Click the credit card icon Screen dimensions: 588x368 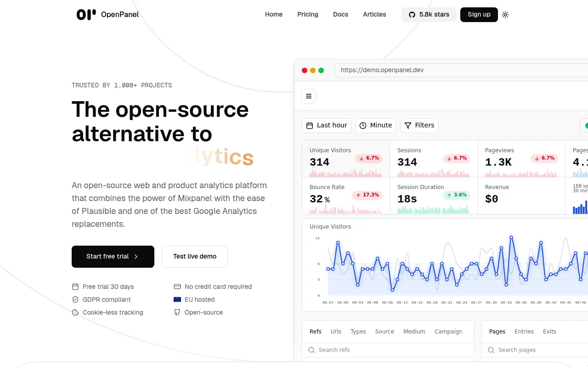click(x=177, y=287)
